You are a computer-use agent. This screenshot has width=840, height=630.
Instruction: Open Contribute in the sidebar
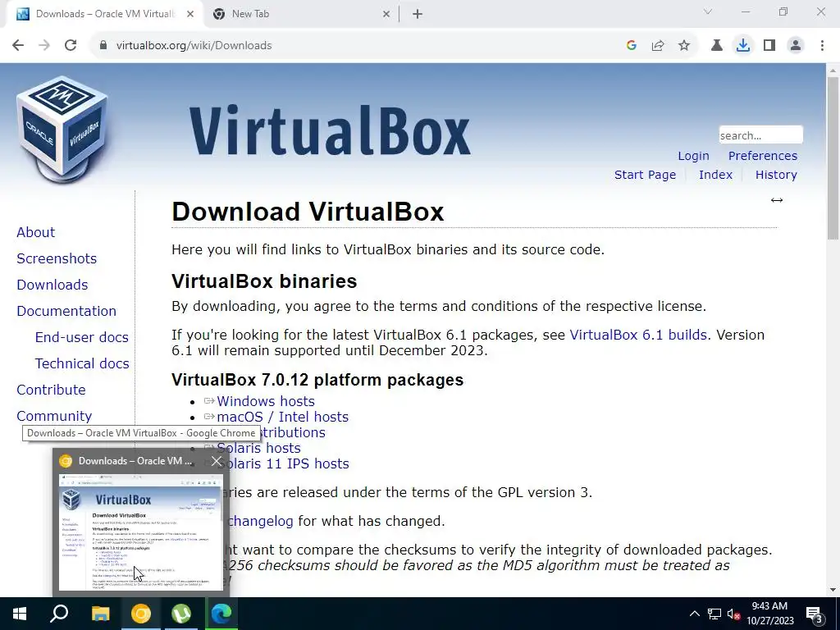click(52, 390)
